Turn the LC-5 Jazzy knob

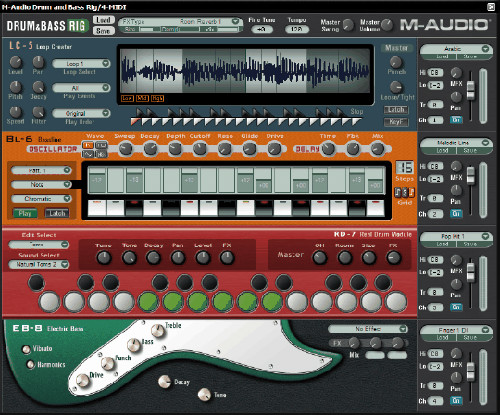pyautogui.click(x=38, y=87)
